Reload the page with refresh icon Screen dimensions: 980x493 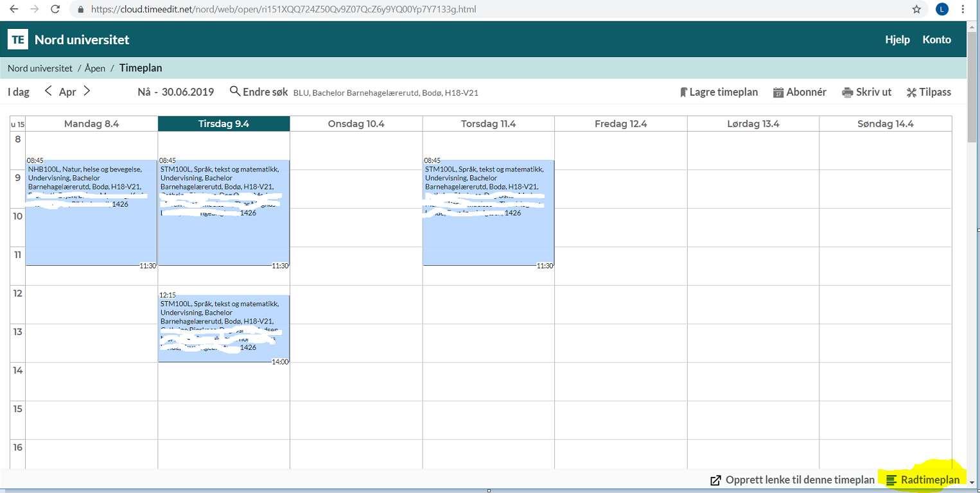[x=55, y=10]
